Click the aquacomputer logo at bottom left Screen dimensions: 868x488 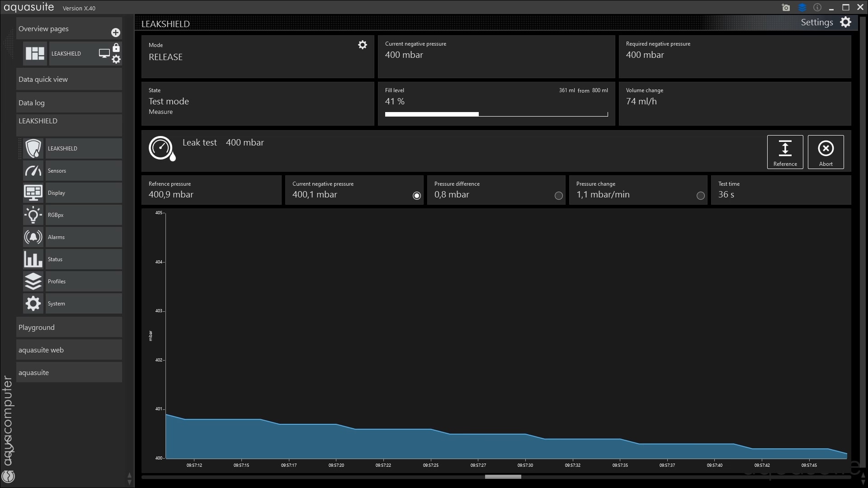(8, 476)
